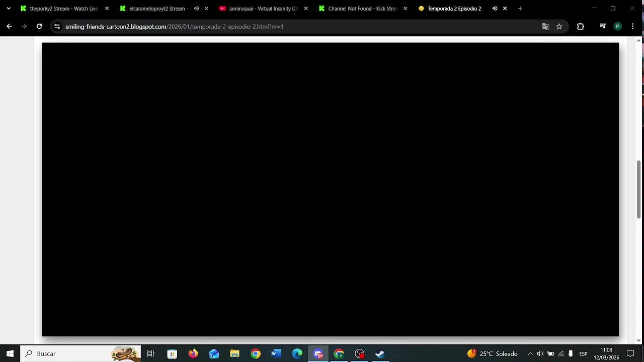Open Microsoft Word from taskbar
Viewport: 644px width, 362px height.
pos(276,353)
